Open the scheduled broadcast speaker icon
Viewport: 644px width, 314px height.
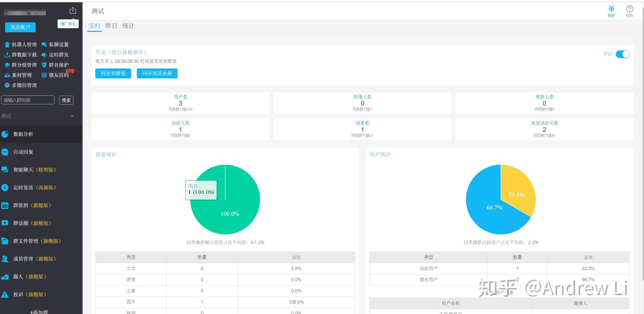44,55
